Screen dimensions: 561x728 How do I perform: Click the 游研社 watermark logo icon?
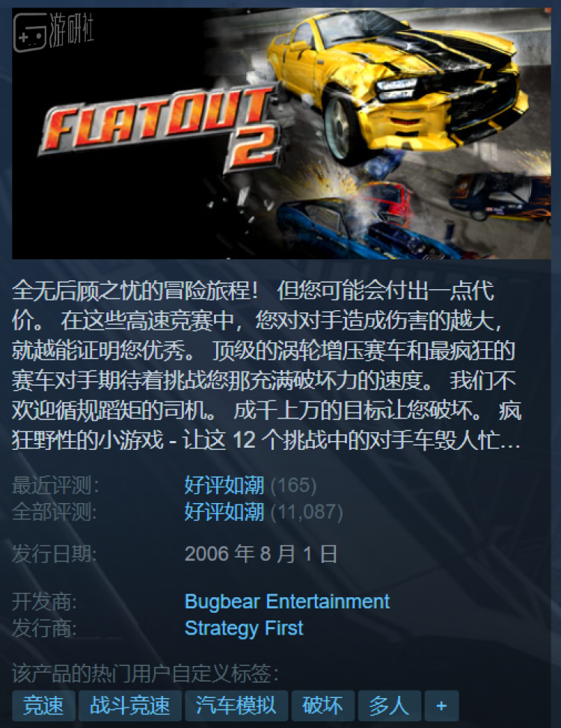30,32
